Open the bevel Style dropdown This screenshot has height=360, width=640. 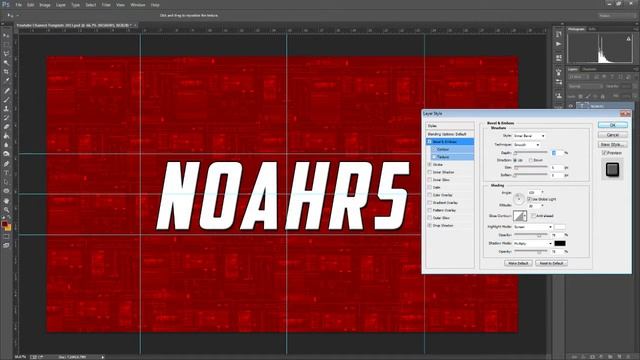(529, 136)
